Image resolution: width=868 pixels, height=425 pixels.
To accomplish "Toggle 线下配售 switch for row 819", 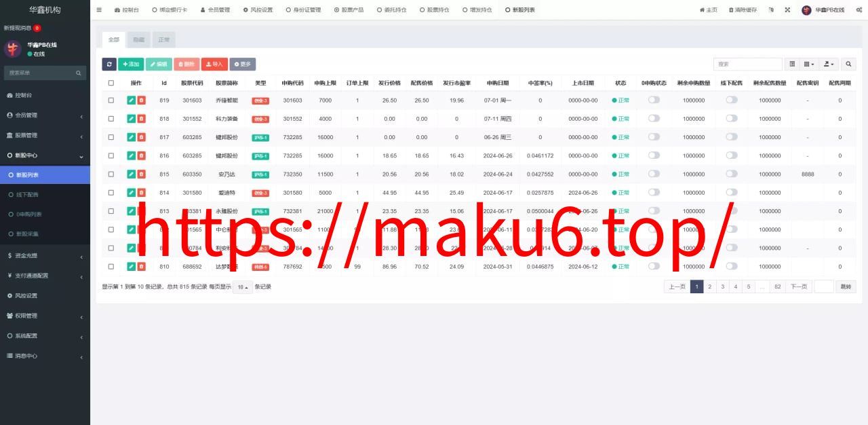I will (x=732, y=99).
